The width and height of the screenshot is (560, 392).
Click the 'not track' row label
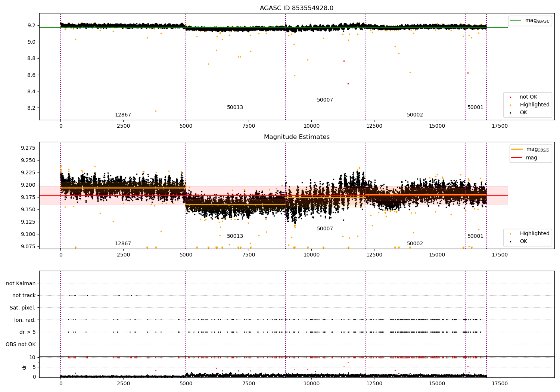24,296
